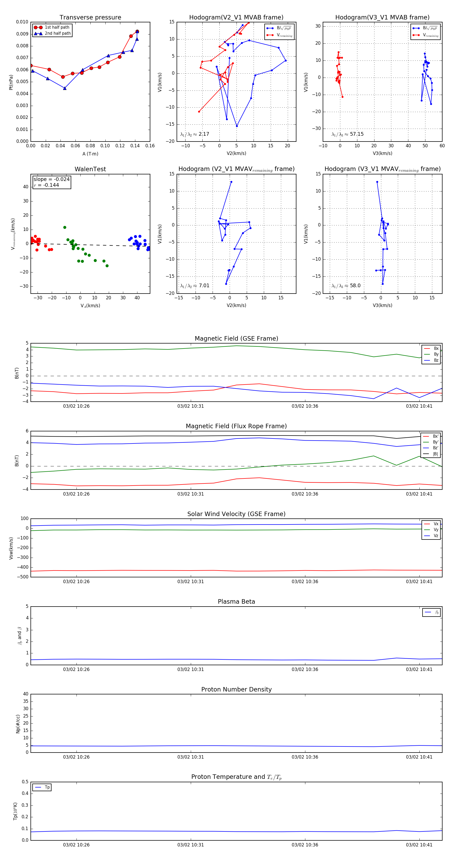Select the "Bx" legend entry
This screenshot has width=473, height=868.
(431, 349)
